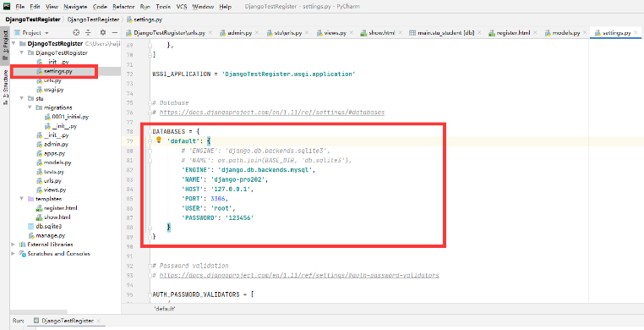Select tests.py in project tree
Image resolution: width=644 pixels, height=330 pixels.
(54, 172)
